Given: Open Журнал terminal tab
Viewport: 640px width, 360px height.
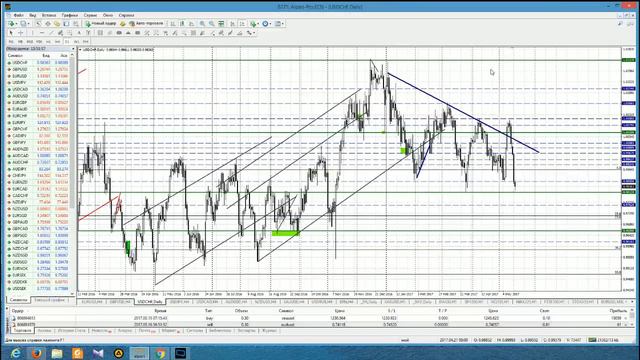Looking at the screenshot, I should (x=269, y=331).
